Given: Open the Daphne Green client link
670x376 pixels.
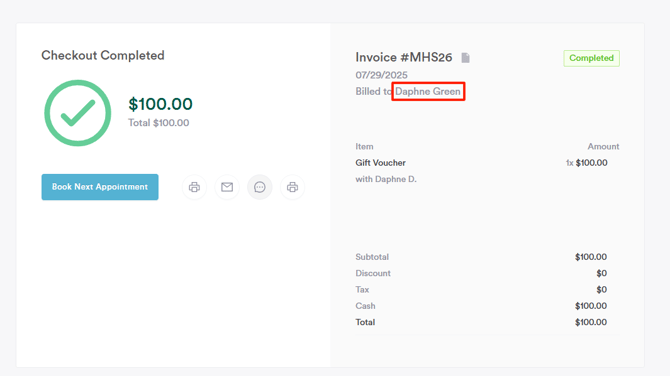Looking at the screenshot, I should (x=428, y=91).
